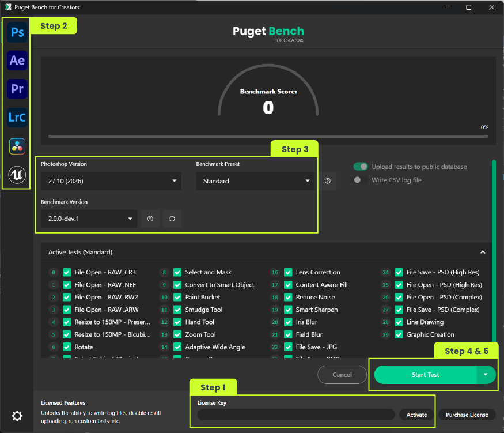Click the Licensed Features heading
The image size is (504, 433).
point(63,403)
